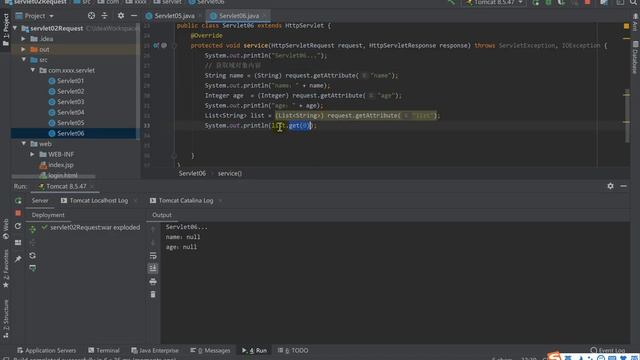Viewport: 640px width, 360px height.
Task: Toggle soft-wrap in output console
Action: [x=153, y=256]
